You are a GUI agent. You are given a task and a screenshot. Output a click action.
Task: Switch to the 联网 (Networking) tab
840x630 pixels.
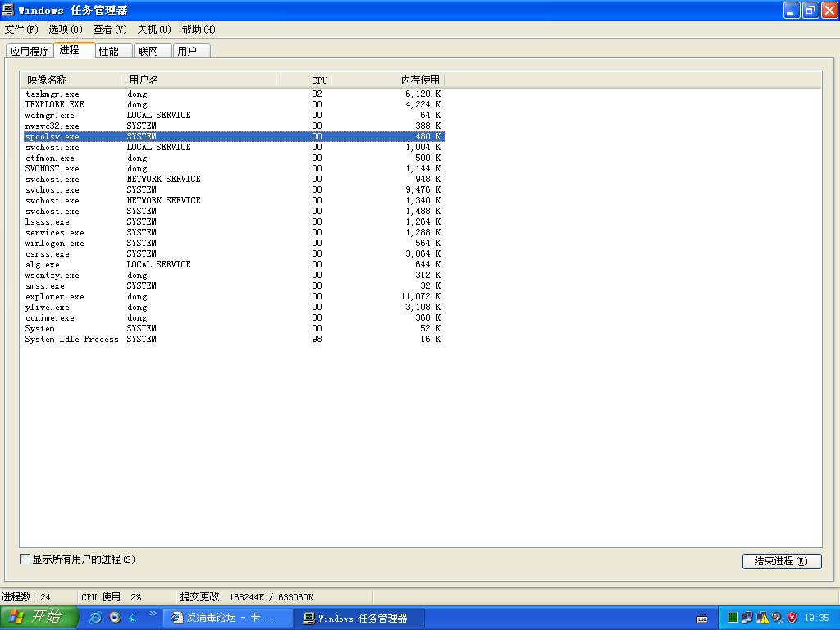153,51
